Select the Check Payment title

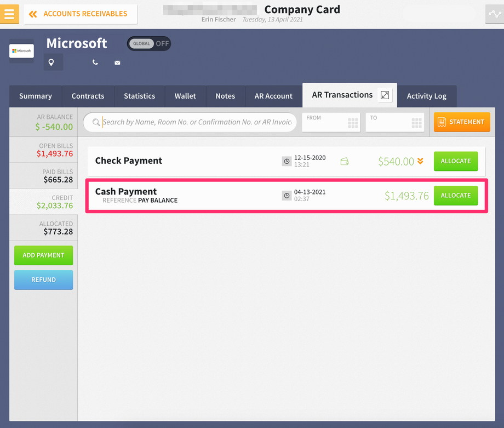pos(129,161)
